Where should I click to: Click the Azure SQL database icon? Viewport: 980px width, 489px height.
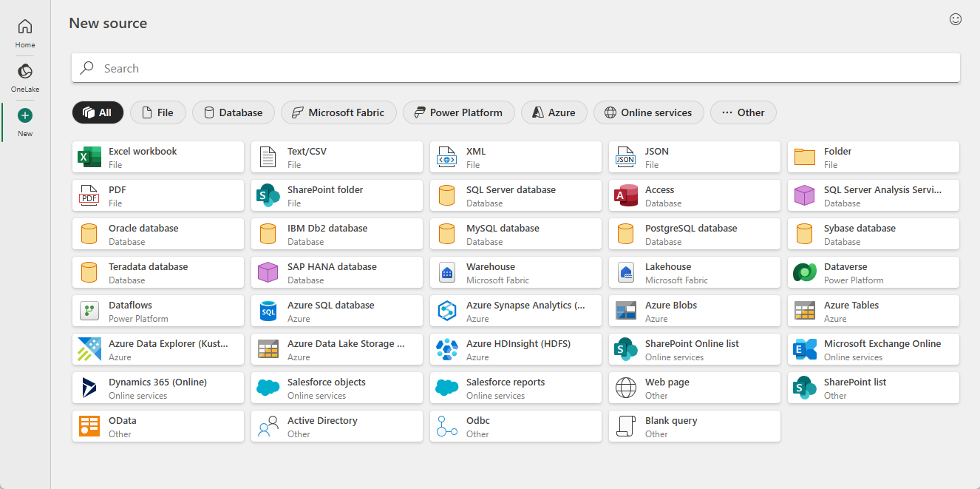pyautogui.click(x=268, y=311)
